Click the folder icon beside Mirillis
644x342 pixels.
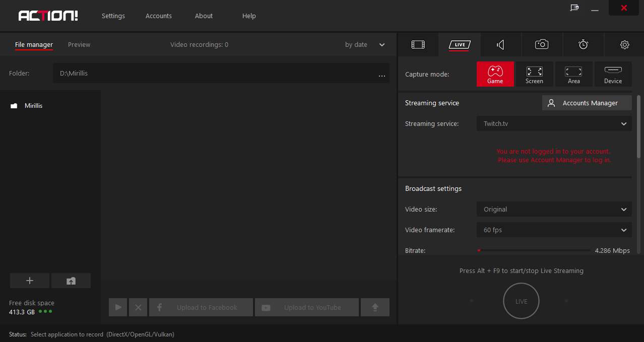tap(14, 106)
